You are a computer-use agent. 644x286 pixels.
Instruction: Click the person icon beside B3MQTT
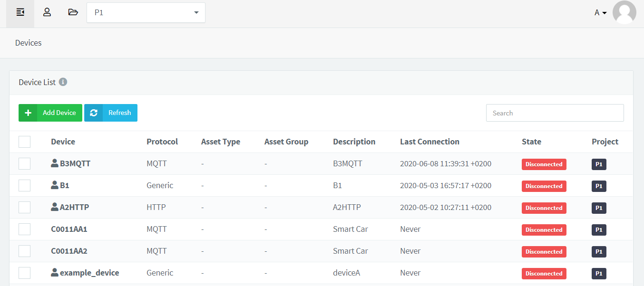point(55,163)
